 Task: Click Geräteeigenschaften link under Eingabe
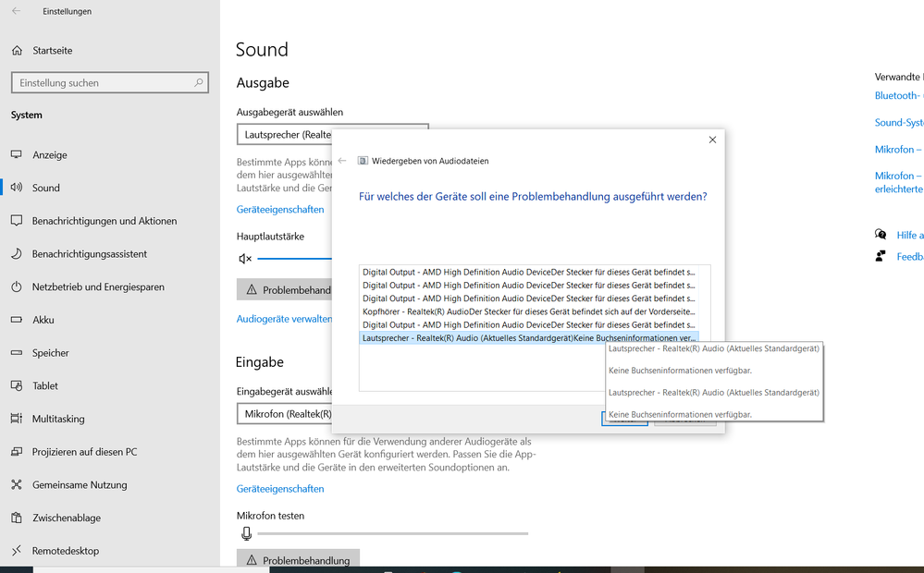coord(280,489)
